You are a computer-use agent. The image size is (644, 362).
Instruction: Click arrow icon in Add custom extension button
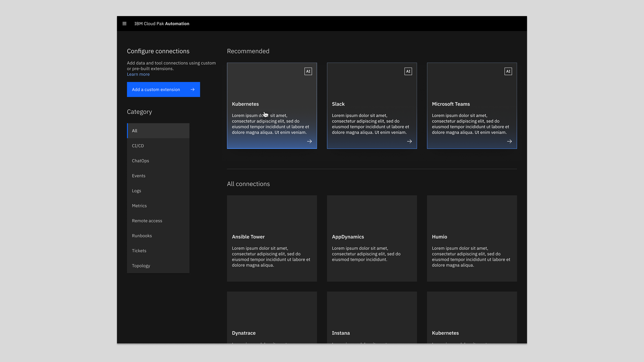point(192,90)
